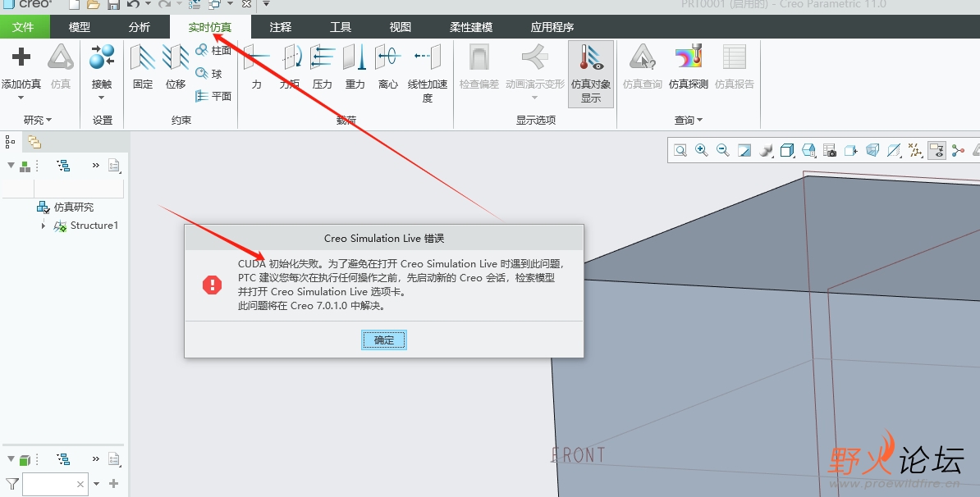The image size is (980, 497).
Task: Switch to the 模型 ribbon tab
Action: 80,27
